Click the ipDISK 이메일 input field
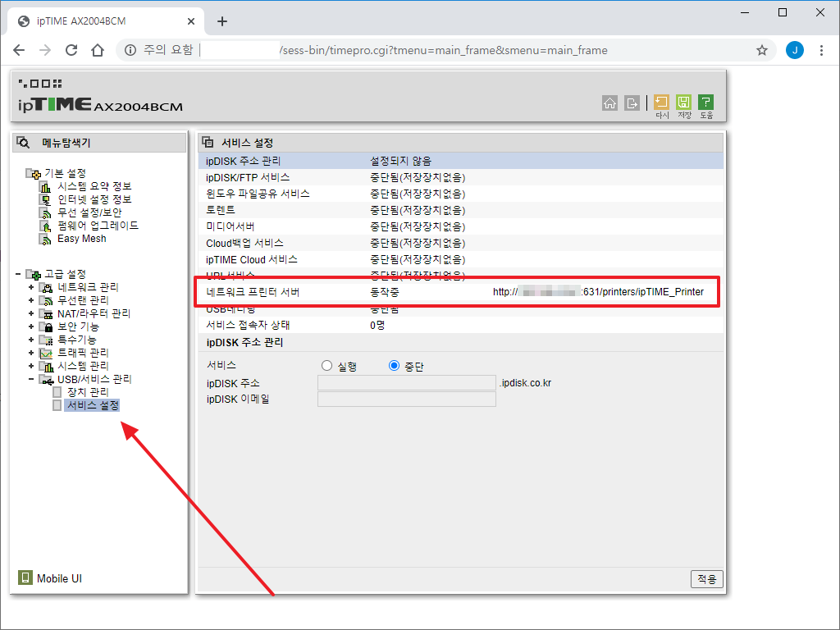The width and height of the screenshot is (840, 630). tap(407, 399)
